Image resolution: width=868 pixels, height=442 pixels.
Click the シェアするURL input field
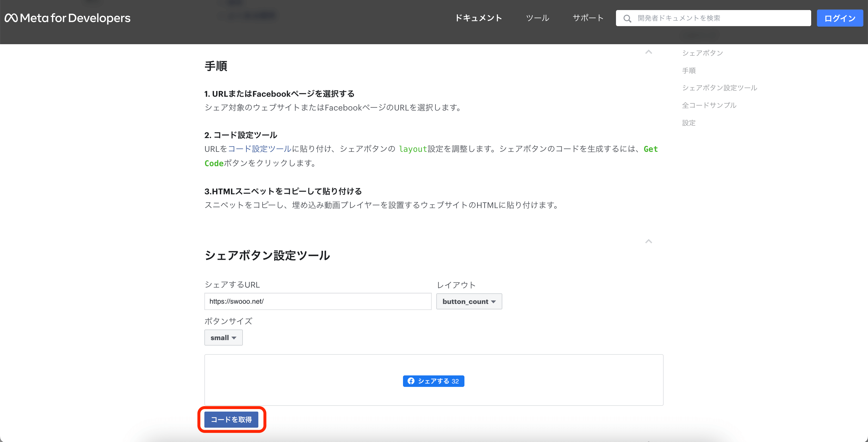[318, 301]
